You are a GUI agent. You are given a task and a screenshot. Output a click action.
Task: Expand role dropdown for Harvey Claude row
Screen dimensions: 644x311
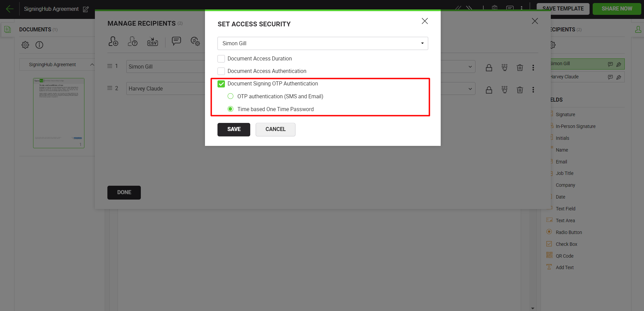(470, 89)
